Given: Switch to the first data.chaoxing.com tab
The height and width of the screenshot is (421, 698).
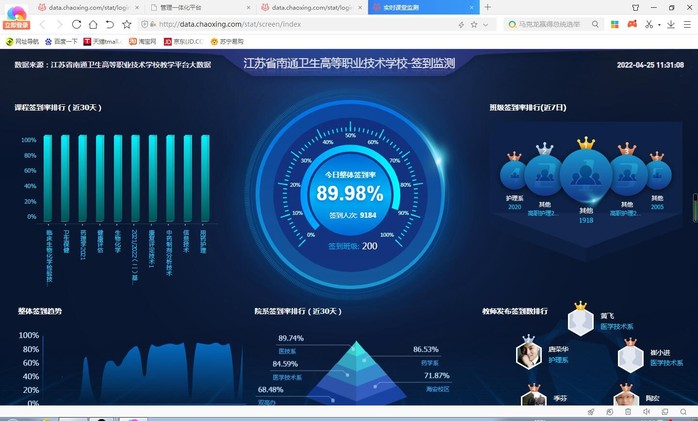Looking at the screenshot, I should coord(88,8).
